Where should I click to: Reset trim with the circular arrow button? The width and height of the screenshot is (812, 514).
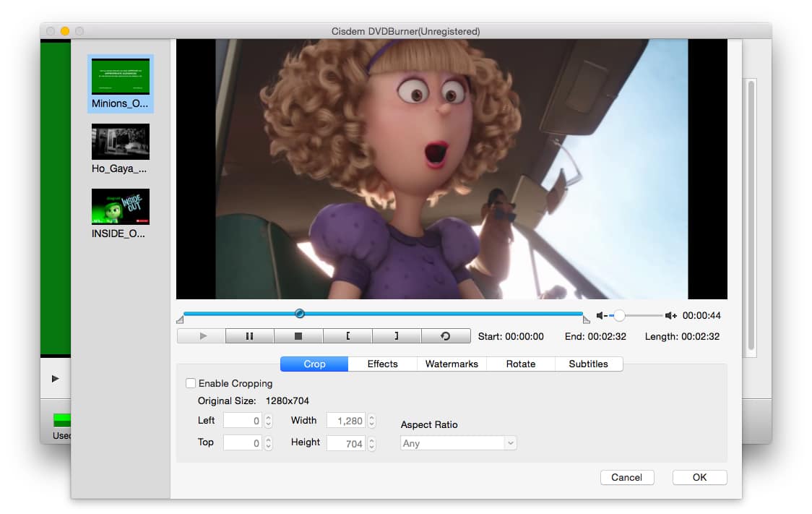tap(445, 336)
